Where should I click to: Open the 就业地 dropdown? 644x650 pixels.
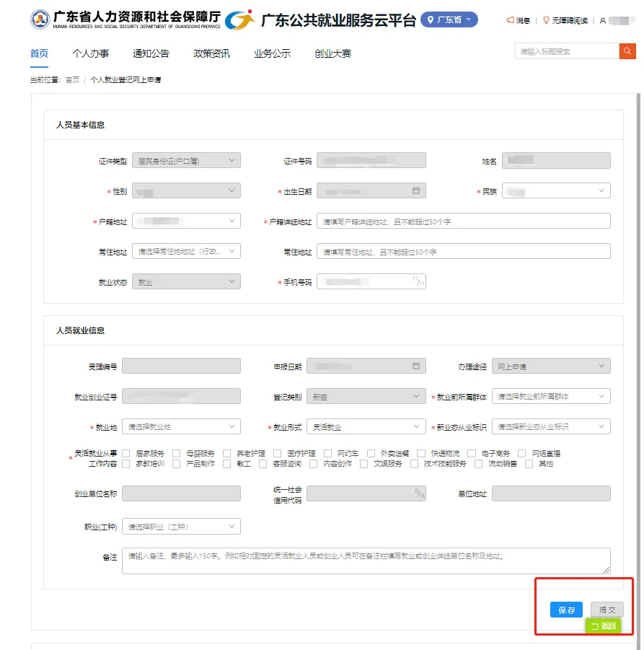pyautogui.click(x=181, y=426)
